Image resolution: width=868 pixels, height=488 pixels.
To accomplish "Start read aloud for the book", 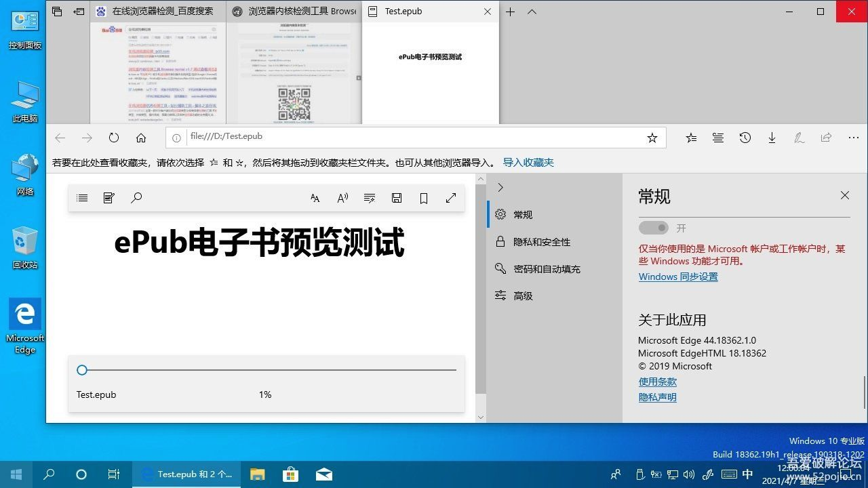I will coord(342,198).
